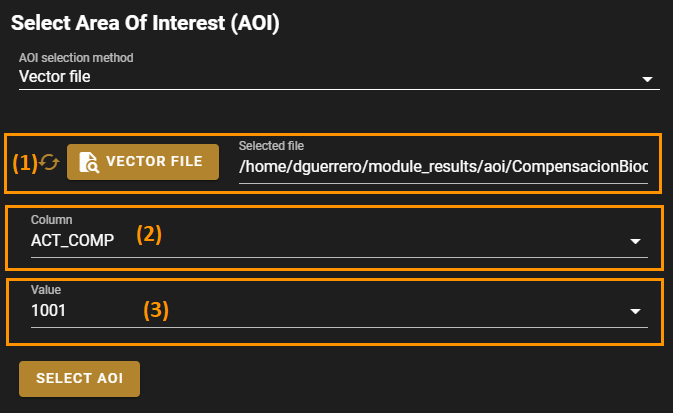Click the 'Vector file' selected method text
This screenshot has width=673, height=413.
click(x=55, y=76)
